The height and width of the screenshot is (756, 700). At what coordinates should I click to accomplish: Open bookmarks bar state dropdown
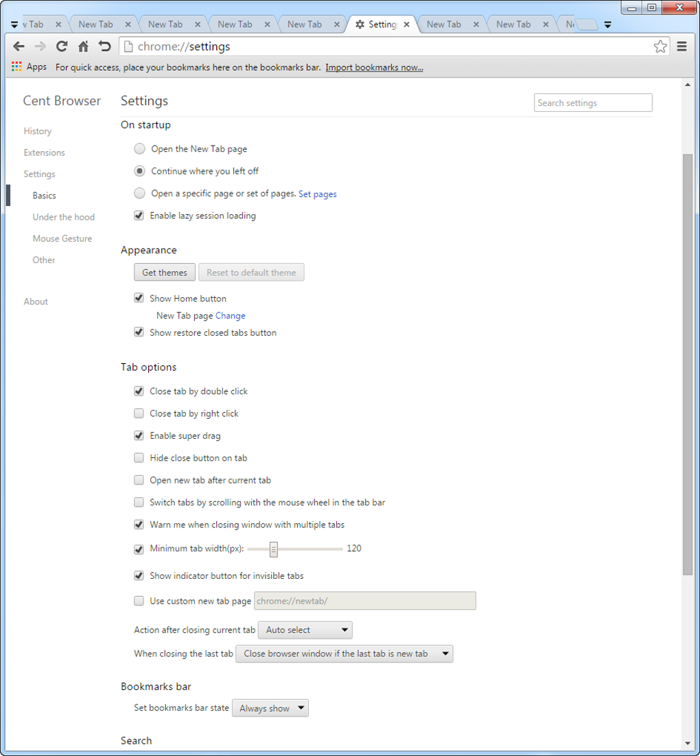click(270, 708)
